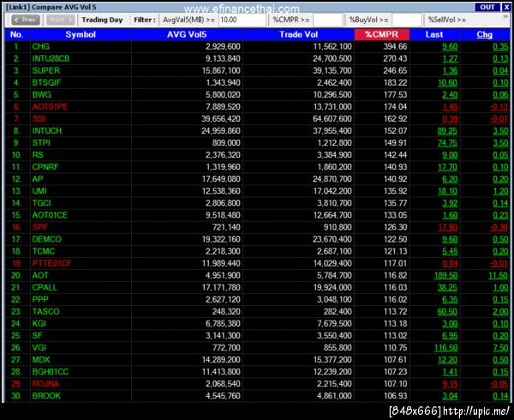
Task: Select symbol INTUCH
Action: click(x=47, y=131)
